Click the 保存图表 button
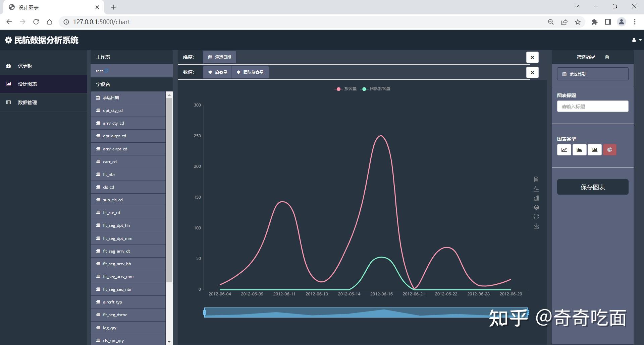This screenshot has width=644, height=345. (x=593, y=187)
